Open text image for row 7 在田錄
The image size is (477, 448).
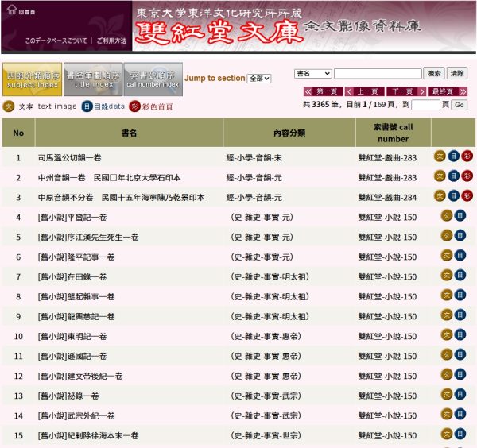click(x=447, y=276)
